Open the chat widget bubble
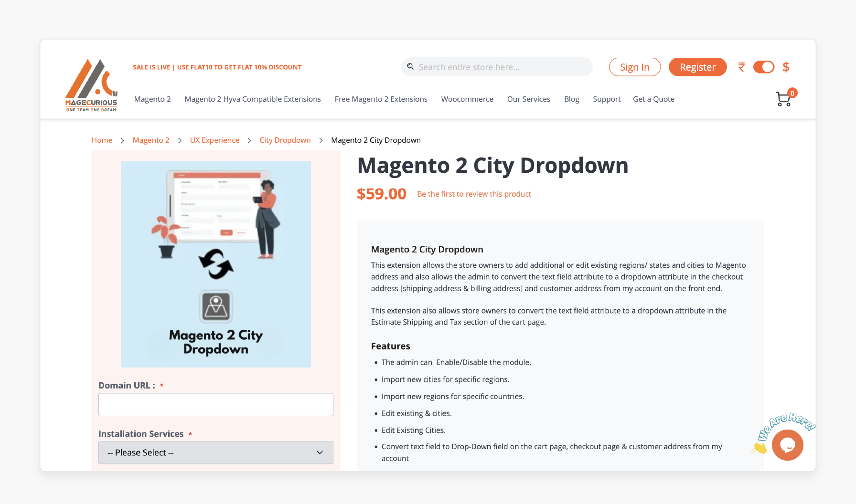The image size is (856, 504). pyautogui.click(x=787, y=445)
